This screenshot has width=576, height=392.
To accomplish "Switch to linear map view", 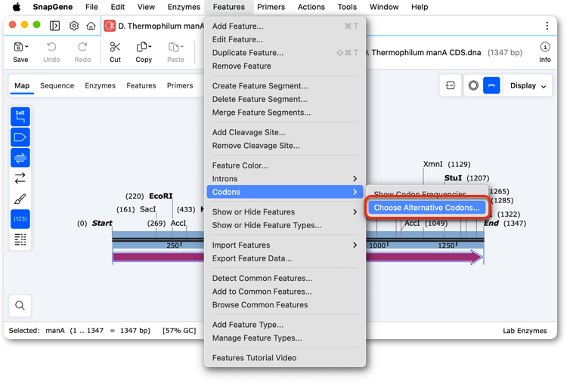I will pos(491,85).
